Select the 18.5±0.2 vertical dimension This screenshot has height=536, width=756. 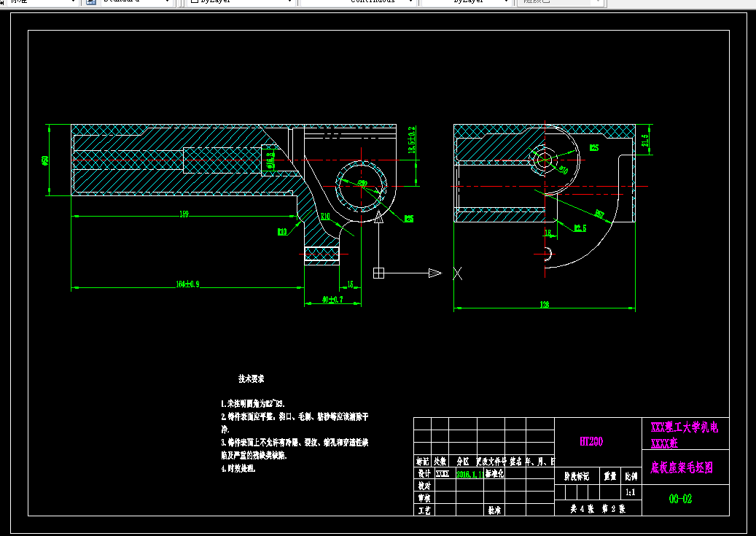point(412,140)
